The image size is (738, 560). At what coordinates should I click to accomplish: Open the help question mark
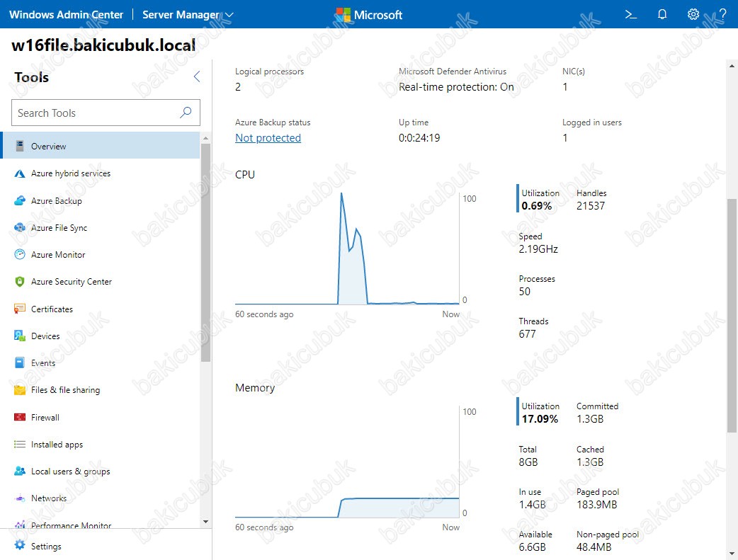pyautogui.click(x=723, y=14)
